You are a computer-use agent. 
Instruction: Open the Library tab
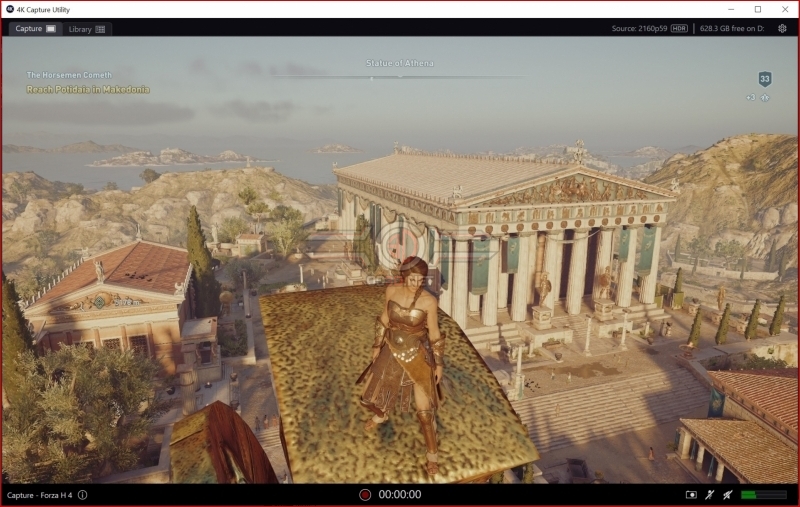point(87,29)
